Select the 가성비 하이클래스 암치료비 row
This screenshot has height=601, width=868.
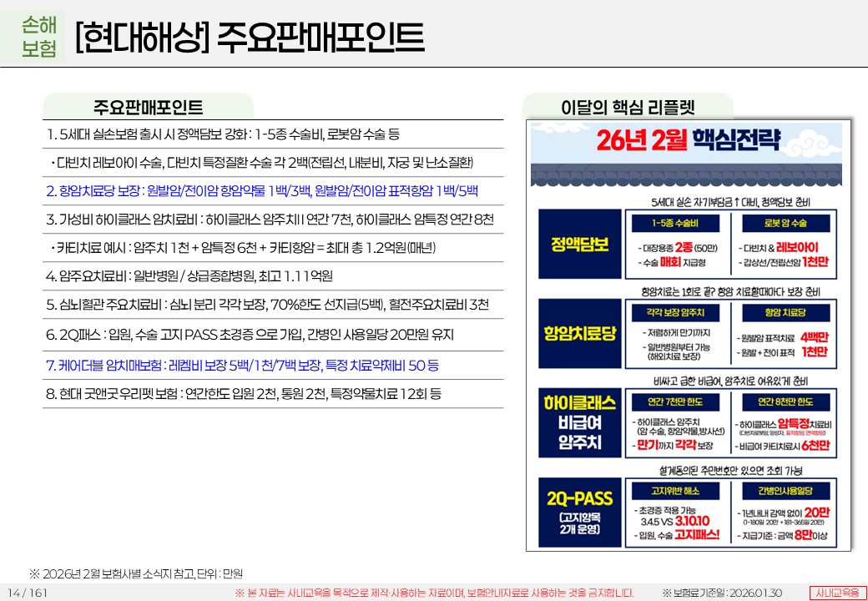[270, 220]
